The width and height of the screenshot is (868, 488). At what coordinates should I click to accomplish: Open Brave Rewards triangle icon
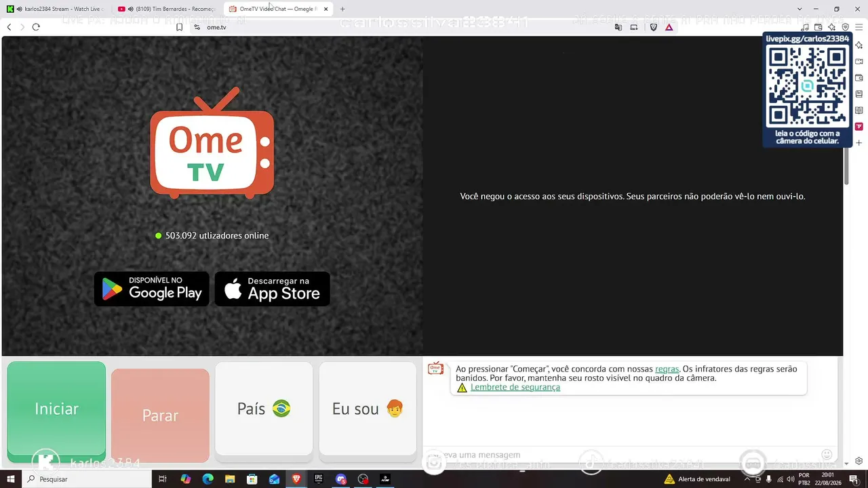pos(669,27)
